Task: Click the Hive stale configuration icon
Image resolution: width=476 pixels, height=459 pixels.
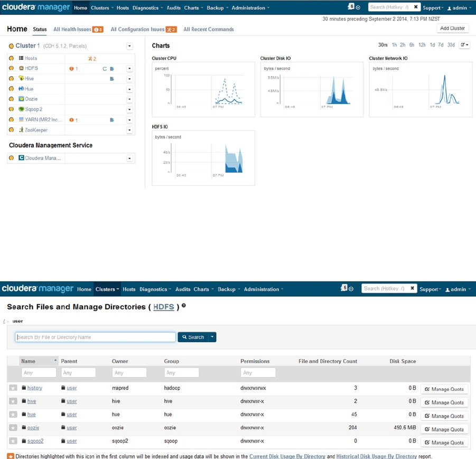Action: point(112,79)
